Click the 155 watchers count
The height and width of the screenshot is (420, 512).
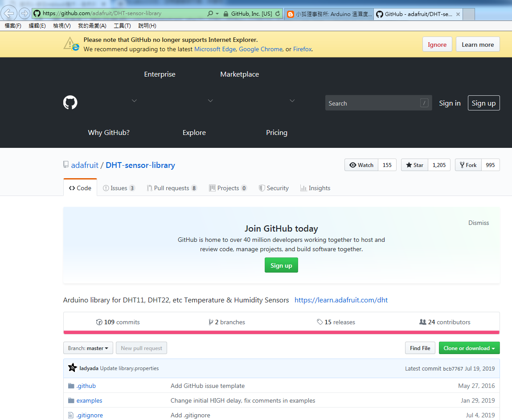coord(387,165)
